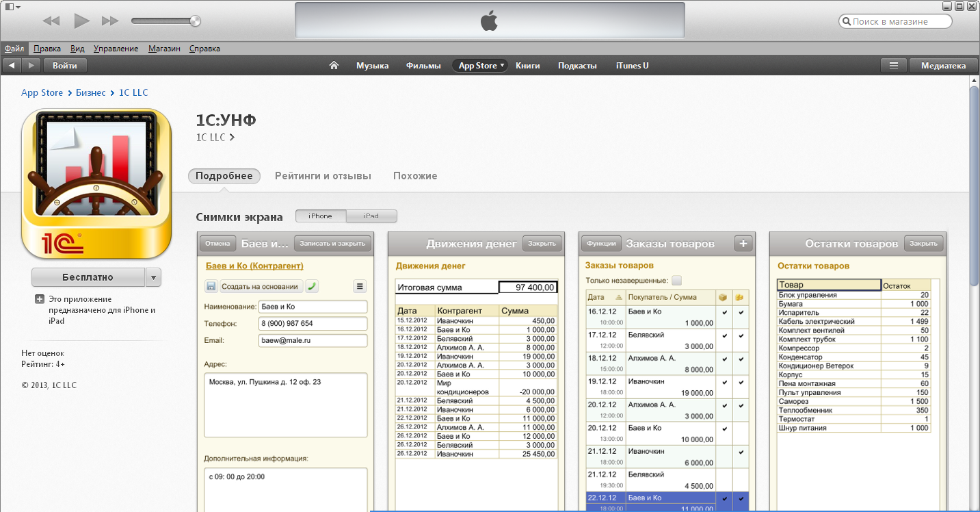980x512 pixels.
Task: Select the Подробнее tab
Action: click(224, 176)
